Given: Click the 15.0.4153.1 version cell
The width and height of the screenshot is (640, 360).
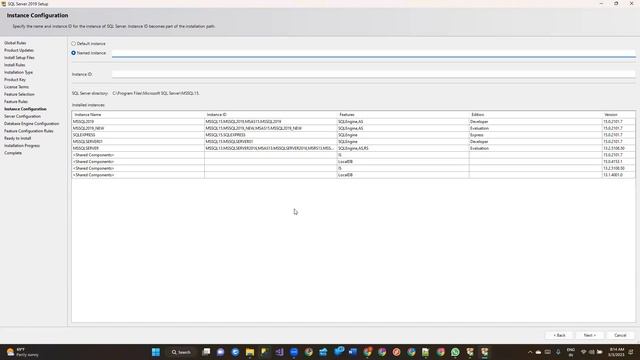Looking at the screenshot, I should [618, 162].
